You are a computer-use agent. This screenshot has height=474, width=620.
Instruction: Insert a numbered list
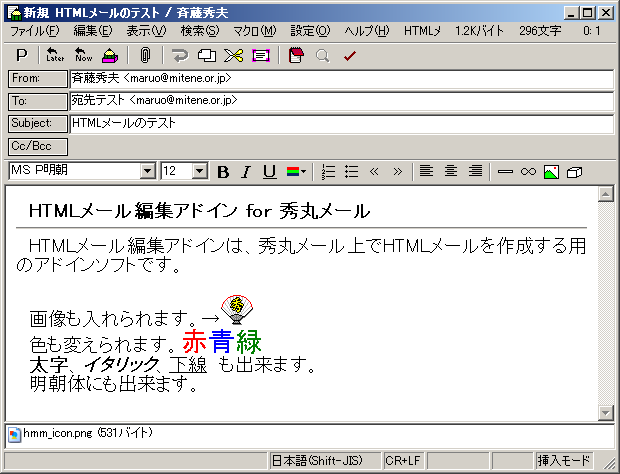tap(328, 172)
